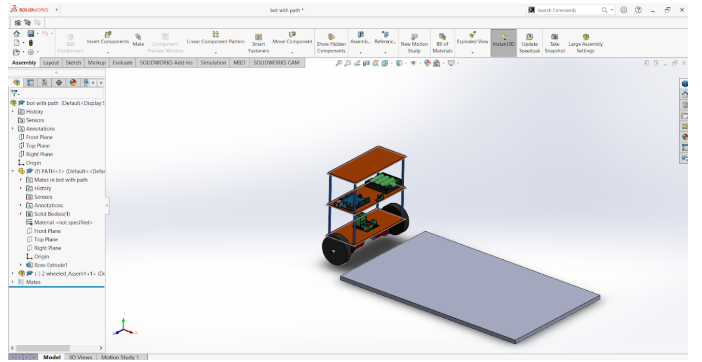Switch to the 3D Views bottom tab
The height and width of the screenshot is (362, 702).
tap(81, 357)
